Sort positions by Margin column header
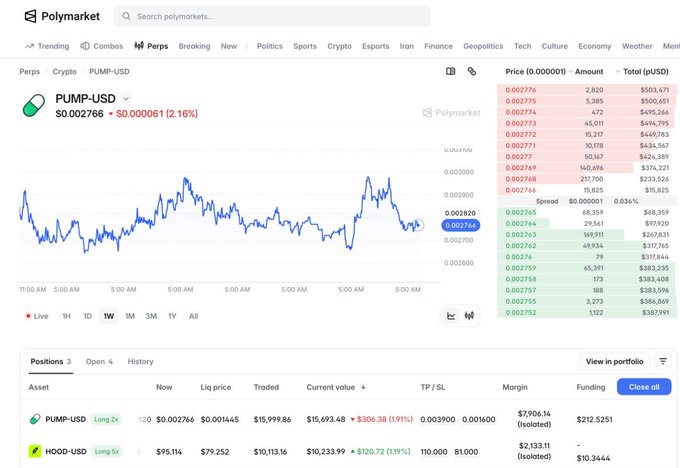 [515, 387]
